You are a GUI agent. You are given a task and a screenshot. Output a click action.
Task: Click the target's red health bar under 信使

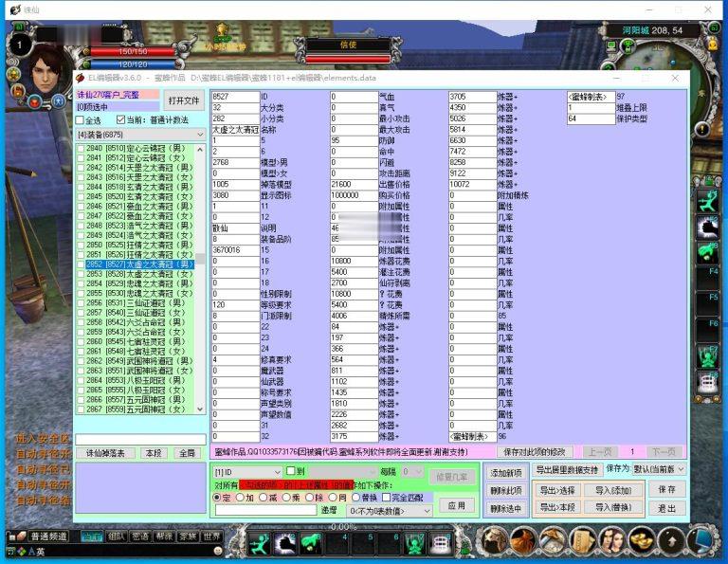tap(348, 60)
